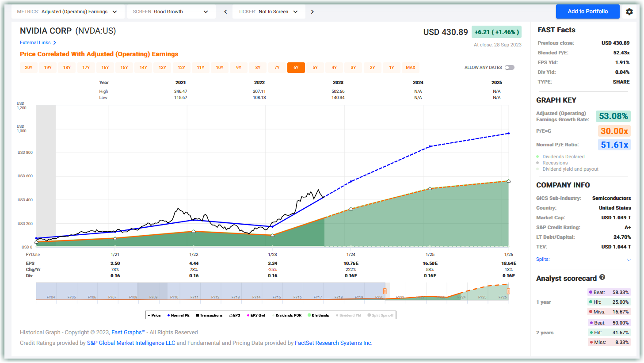Click the right range handle on the timeline
644x363 pixels.
[x=508, y=291]
